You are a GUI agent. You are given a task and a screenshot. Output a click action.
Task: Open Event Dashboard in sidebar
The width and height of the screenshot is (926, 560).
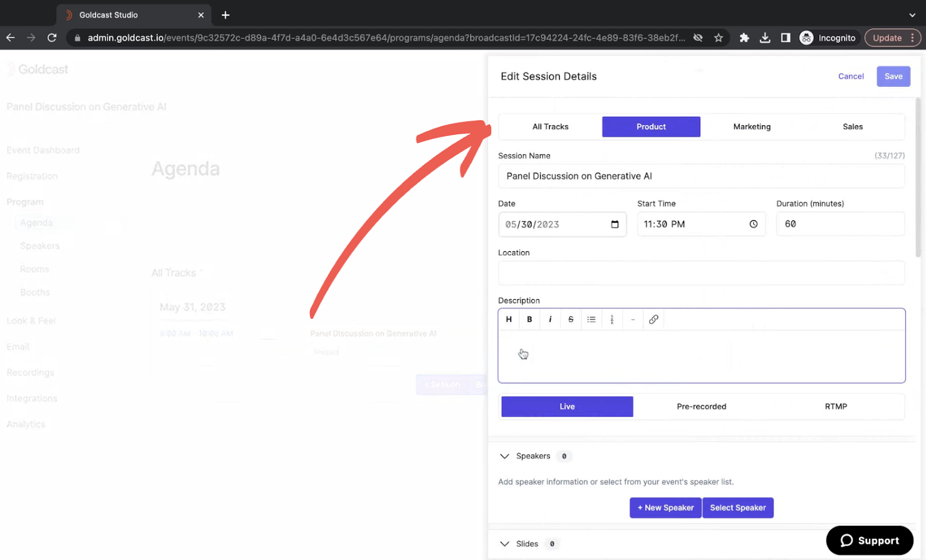click(x=43, y=150)
